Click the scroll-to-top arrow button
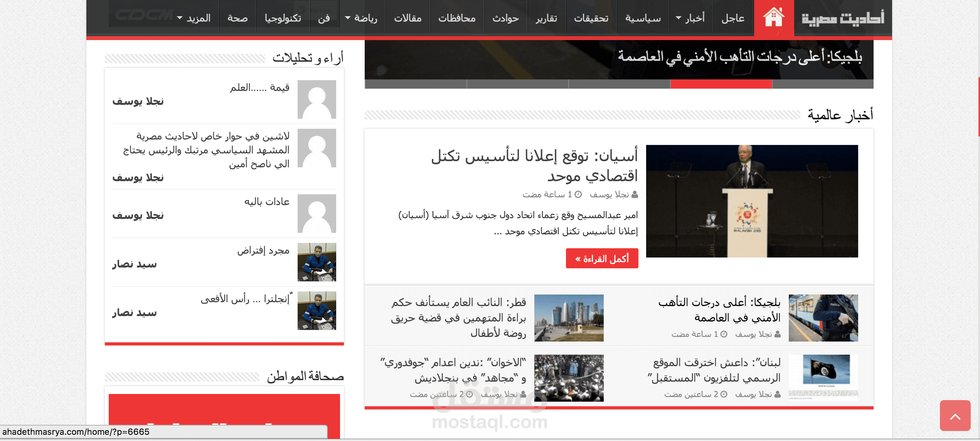The image size is (980, 441). 955,416
